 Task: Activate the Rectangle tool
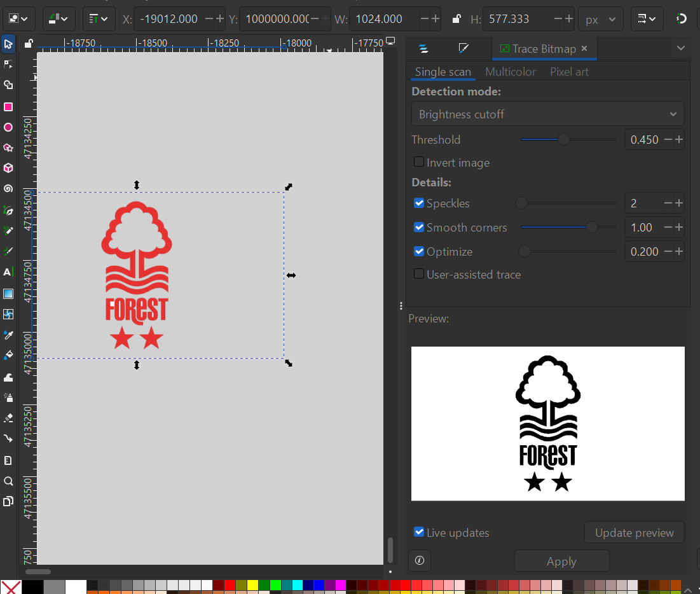point(9,107)
